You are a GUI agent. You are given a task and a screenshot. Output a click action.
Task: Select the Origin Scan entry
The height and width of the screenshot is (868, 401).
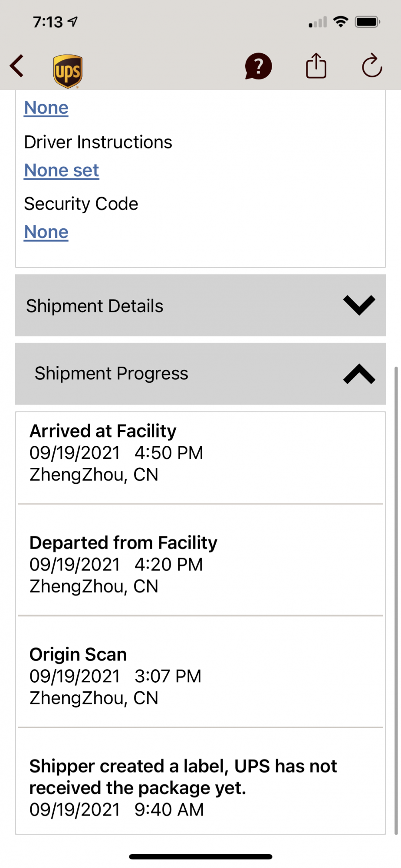[x=200, y=676]
